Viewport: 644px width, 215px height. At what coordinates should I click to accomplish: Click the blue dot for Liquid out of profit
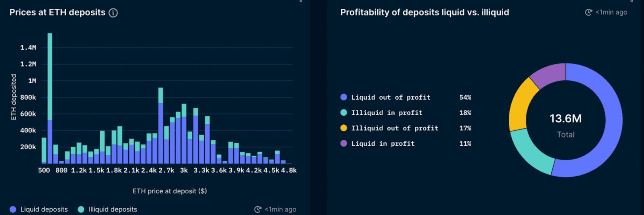pos(344,97)
